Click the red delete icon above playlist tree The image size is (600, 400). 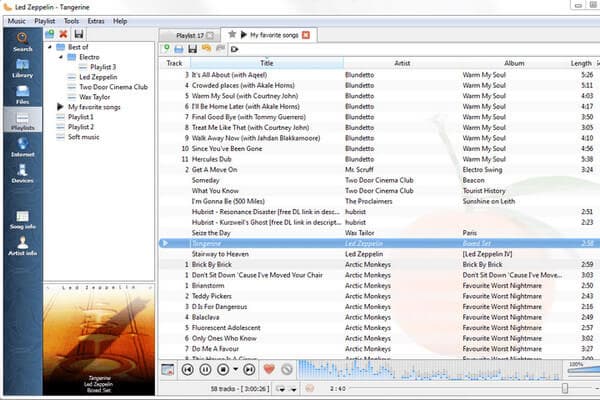tap(63, 34)
